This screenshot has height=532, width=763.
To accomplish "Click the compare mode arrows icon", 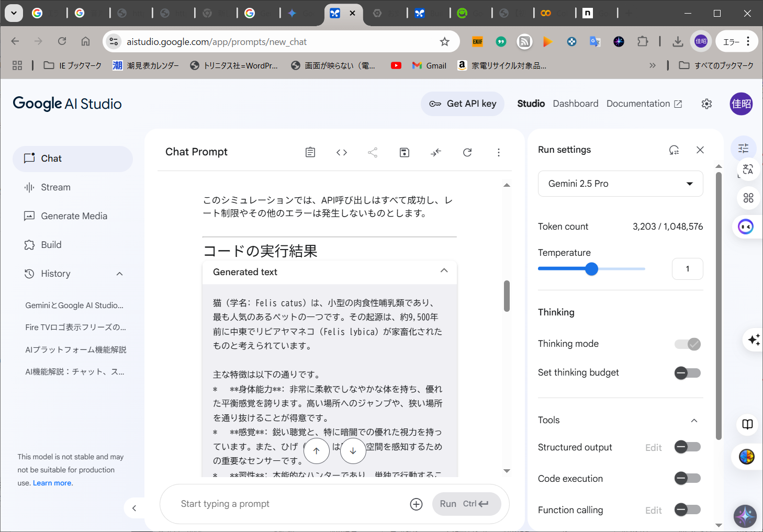I will click(435, 152).
